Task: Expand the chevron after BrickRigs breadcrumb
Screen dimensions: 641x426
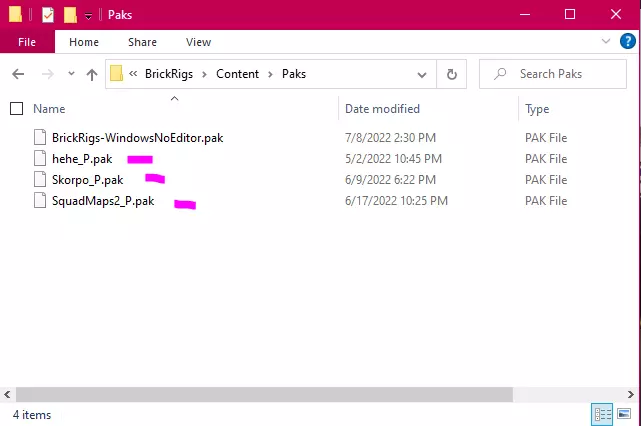Action: coord(204,74)
